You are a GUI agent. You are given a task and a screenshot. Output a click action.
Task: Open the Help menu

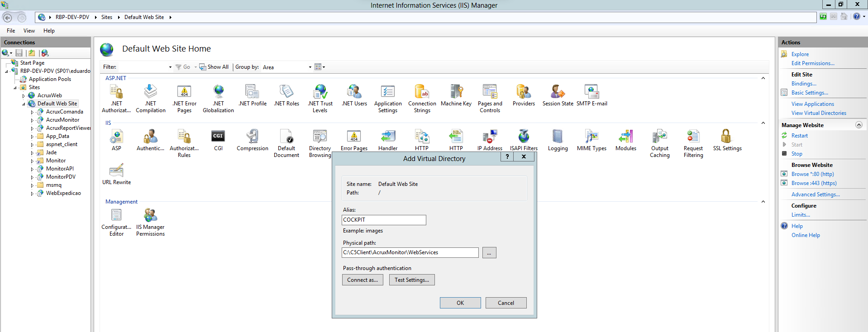49,31
